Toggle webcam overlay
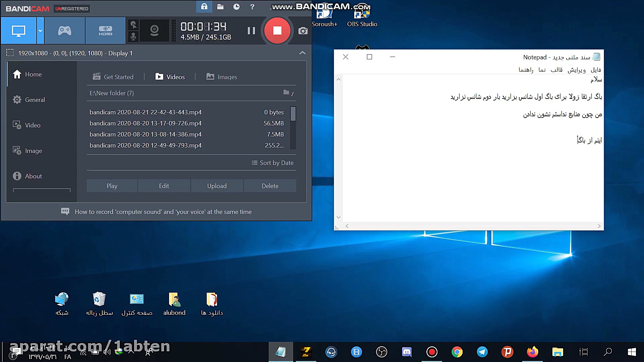 coord(154,31)
